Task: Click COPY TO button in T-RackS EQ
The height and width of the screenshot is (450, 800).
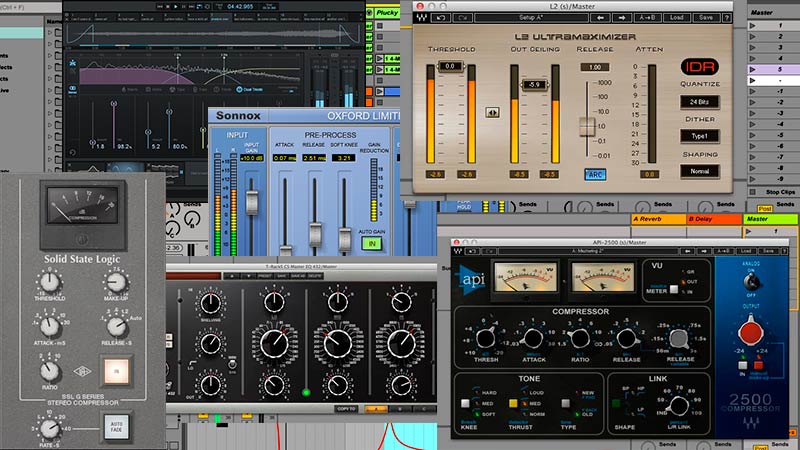Action: 346,409
